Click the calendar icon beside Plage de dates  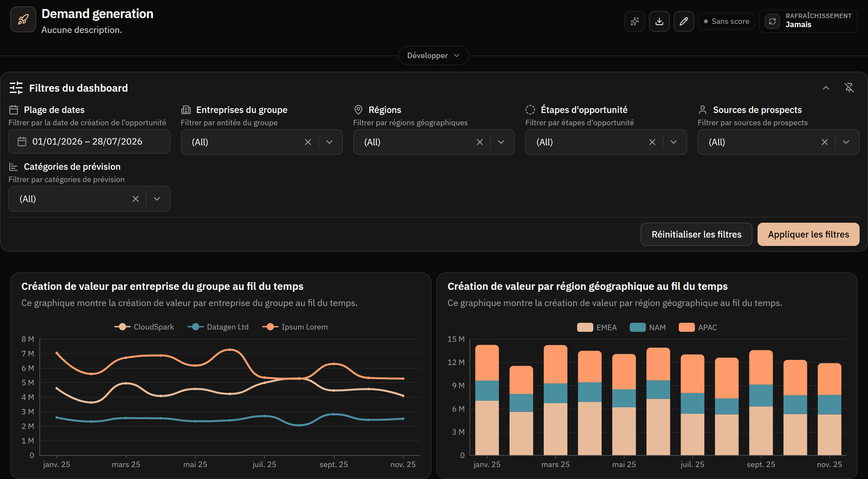[x=14, y=110]
